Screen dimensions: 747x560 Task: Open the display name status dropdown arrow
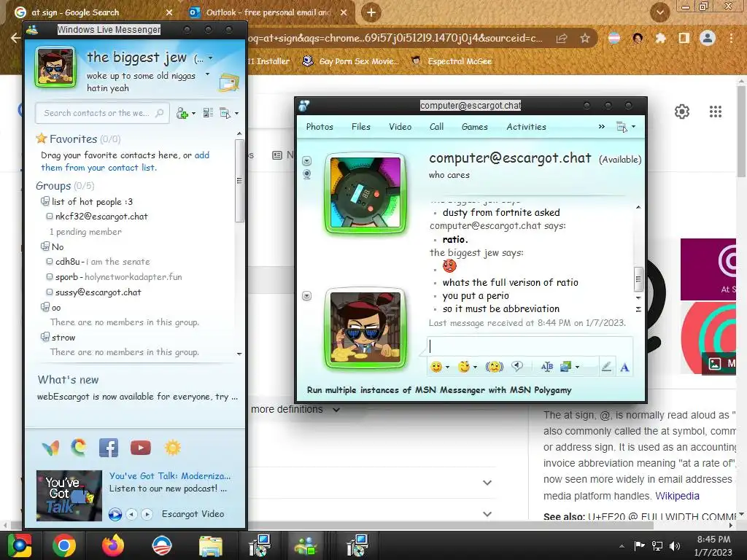tap(210, 58)
